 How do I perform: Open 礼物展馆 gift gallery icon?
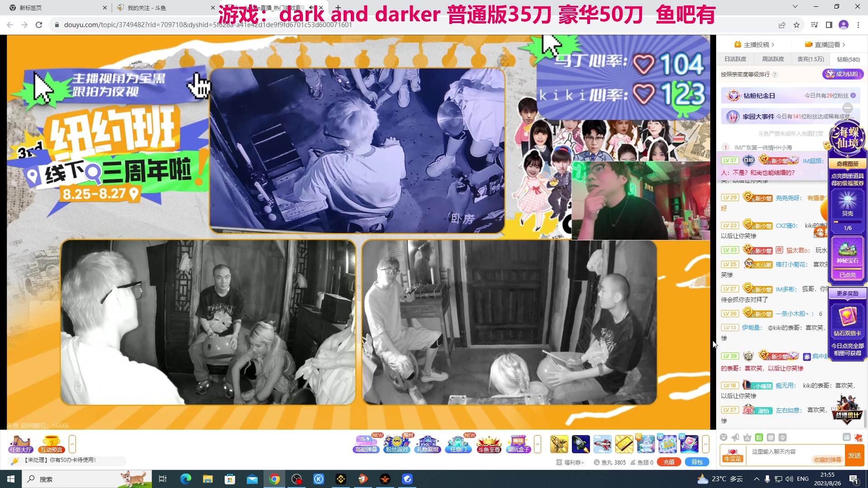[428, 444]
